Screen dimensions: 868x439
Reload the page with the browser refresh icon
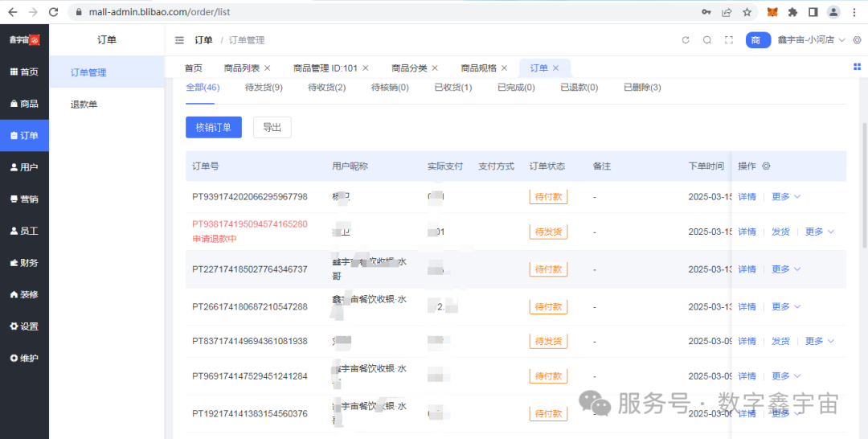53,11
